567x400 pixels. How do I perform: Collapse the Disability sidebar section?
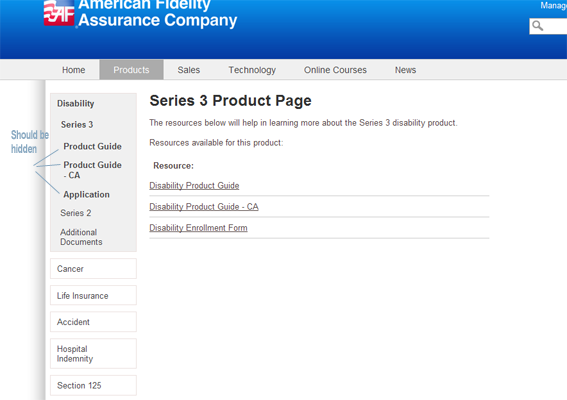coord(76,103)
